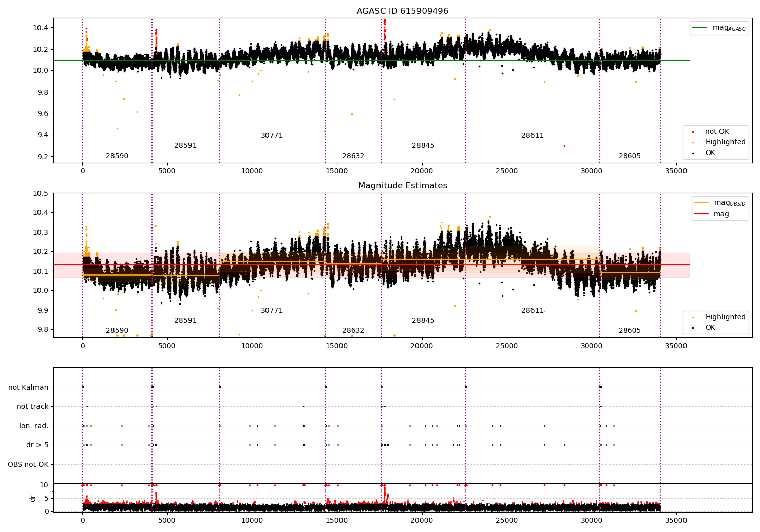Click OBSID label 28845 in the AGASC ID plot
The height and width of the screenshot is (532, 760).
(x=423, y=146)
